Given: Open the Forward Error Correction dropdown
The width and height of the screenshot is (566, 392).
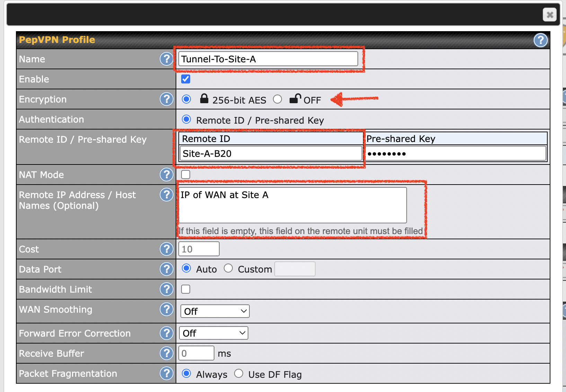Looking at the screenshot, I should point(213,333).
